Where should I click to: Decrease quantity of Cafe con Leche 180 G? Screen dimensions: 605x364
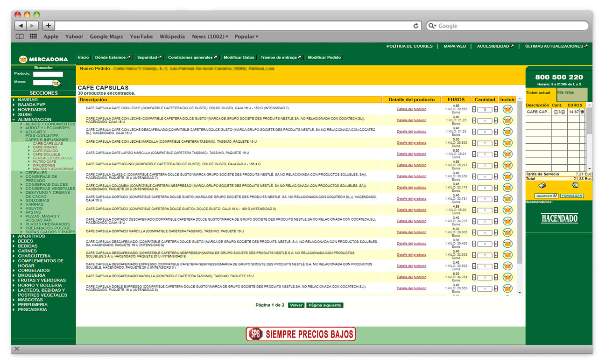coord(474,110)
